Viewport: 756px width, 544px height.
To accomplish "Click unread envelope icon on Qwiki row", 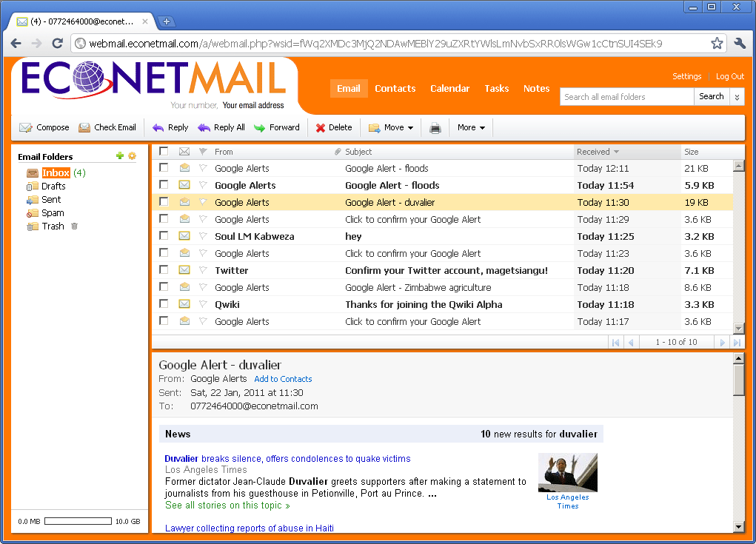I will click(x=184, y=304).
